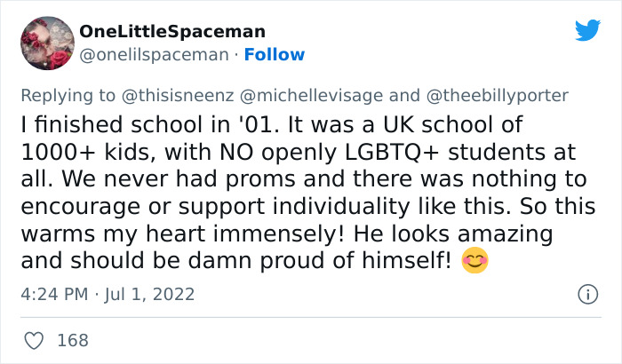Click the 168 likes count
This screenshot has height=364, width=622.
point(72,340)
